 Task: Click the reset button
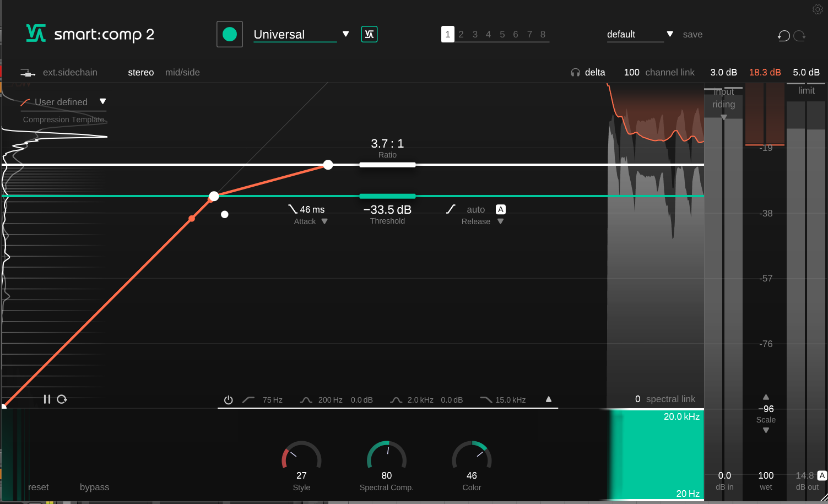(39, 487)
